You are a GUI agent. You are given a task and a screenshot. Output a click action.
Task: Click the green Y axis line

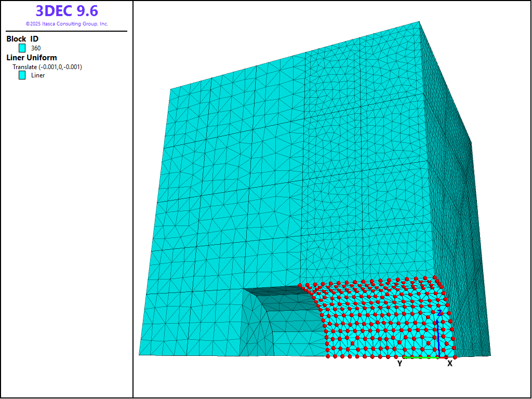[x=421, y=357]
